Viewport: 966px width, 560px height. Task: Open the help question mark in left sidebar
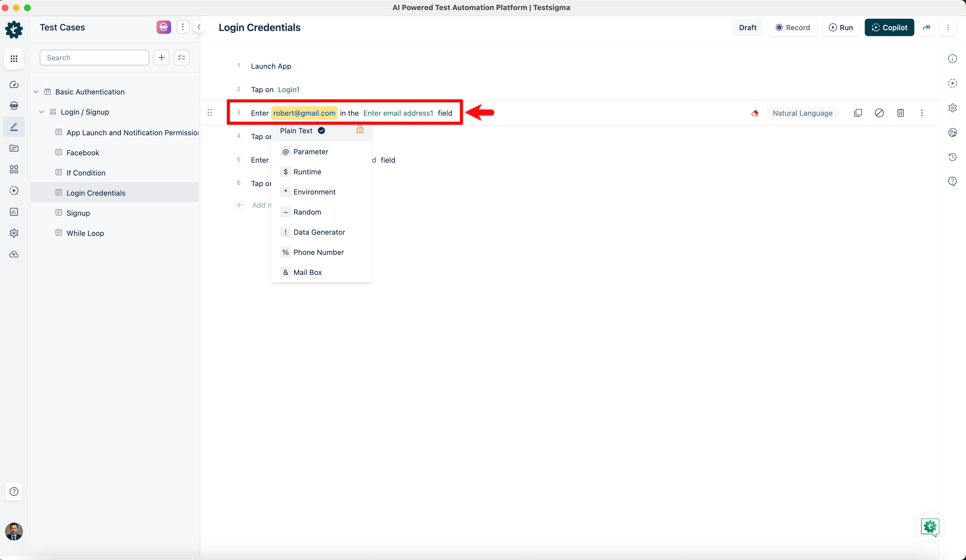14,491
